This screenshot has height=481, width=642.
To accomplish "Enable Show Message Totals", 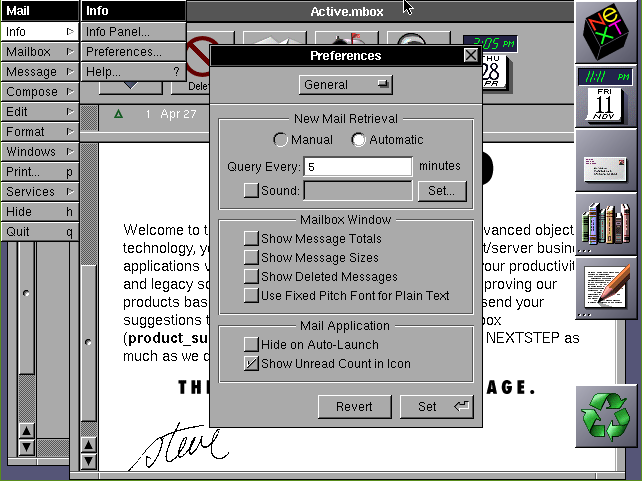I will (251, 238).
